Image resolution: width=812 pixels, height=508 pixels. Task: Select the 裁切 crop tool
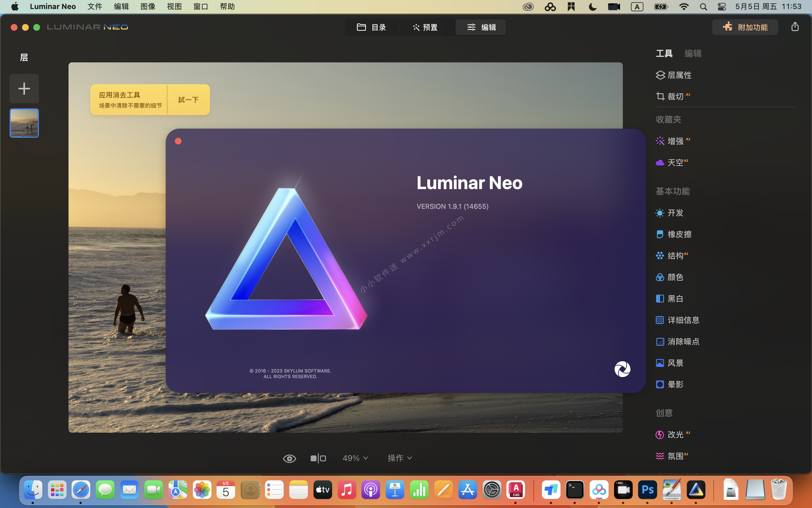tap(672, 97)
